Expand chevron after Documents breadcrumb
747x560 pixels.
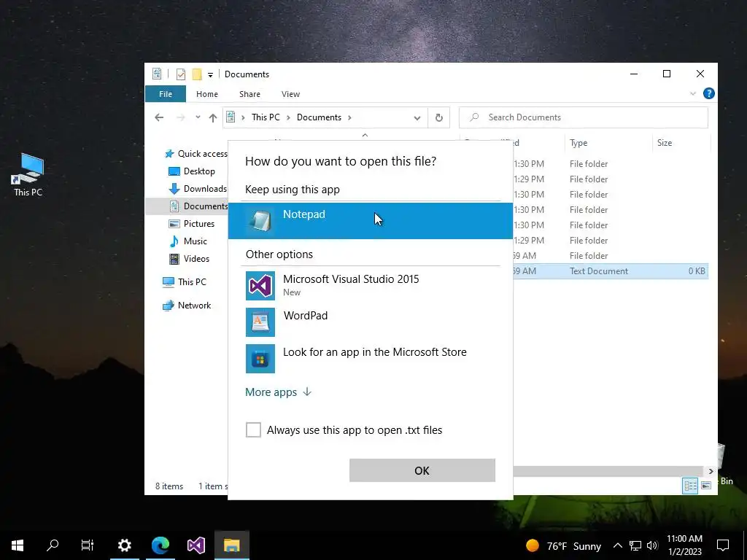click(x=349, y=117)
